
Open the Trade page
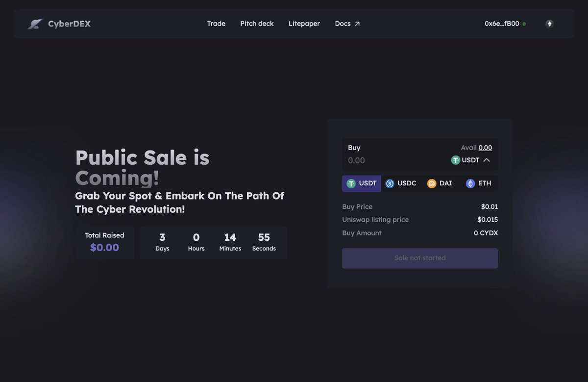coord(216,24)
